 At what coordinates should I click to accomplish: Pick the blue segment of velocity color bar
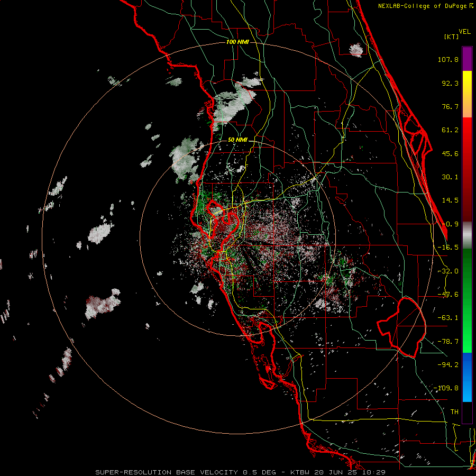pos(467,377)
